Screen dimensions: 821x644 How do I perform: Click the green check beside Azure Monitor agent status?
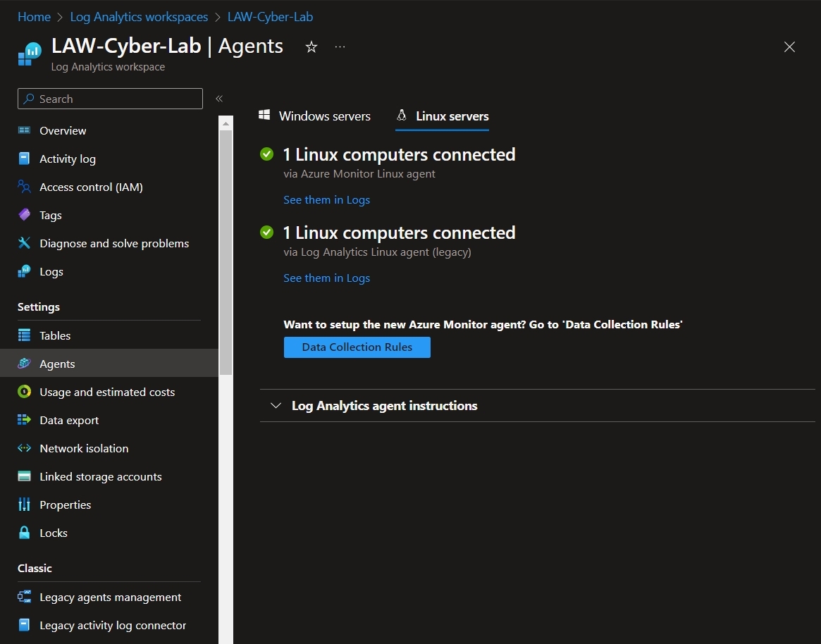coord(266,154)
